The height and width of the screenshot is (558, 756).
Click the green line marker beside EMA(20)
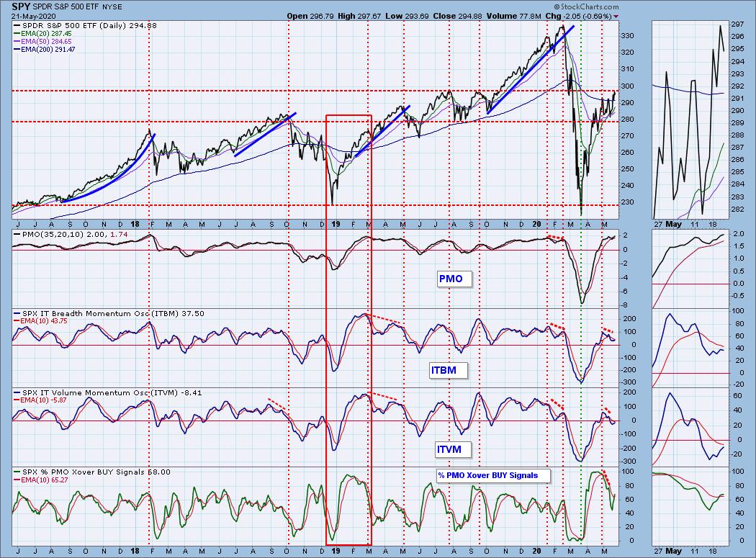(17, 34)
